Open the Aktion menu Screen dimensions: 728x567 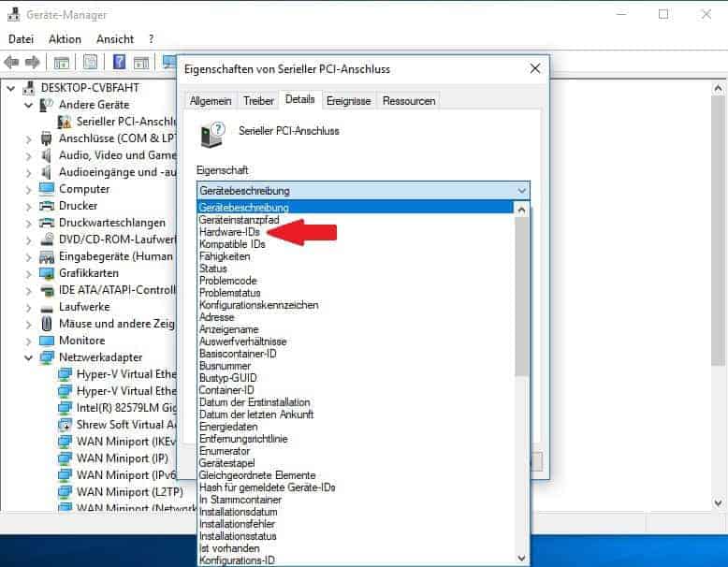tap(65, 39)
